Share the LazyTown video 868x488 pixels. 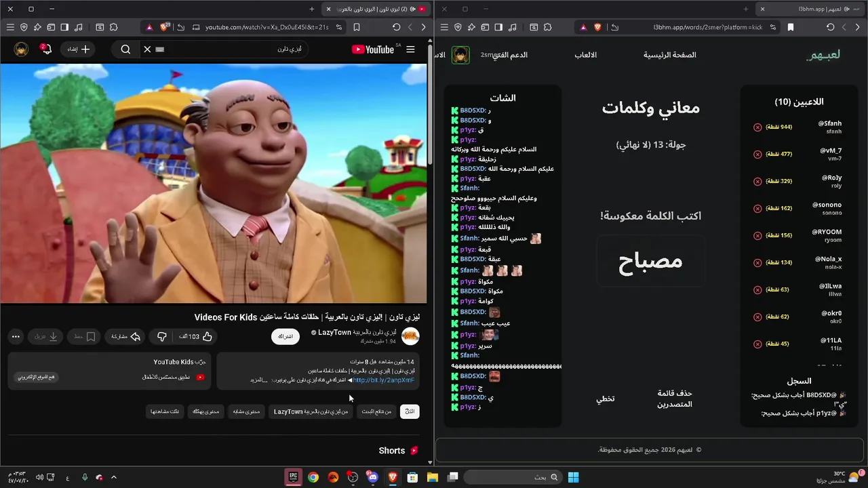coord(125,336)
